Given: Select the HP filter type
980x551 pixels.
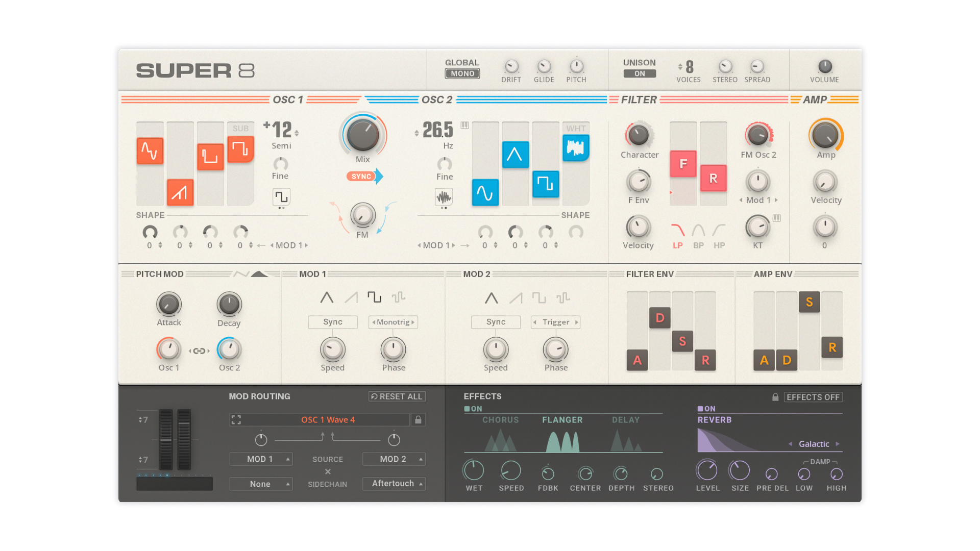Looking at the screenshot, I should [719, 236].
